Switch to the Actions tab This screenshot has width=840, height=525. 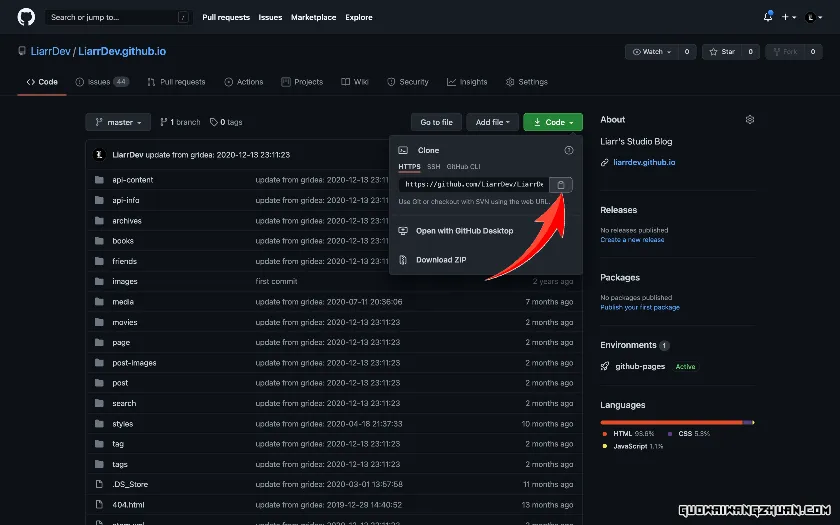pos(244,82)
